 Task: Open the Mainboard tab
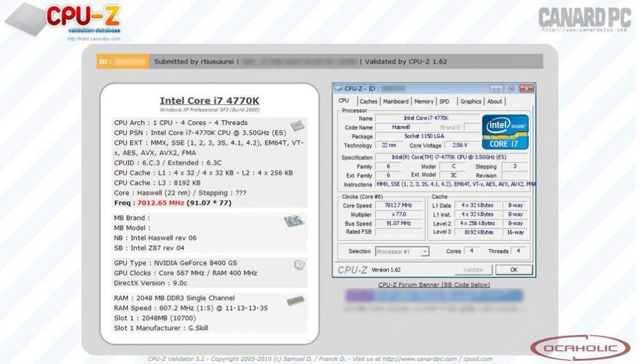tap(396, 102)
